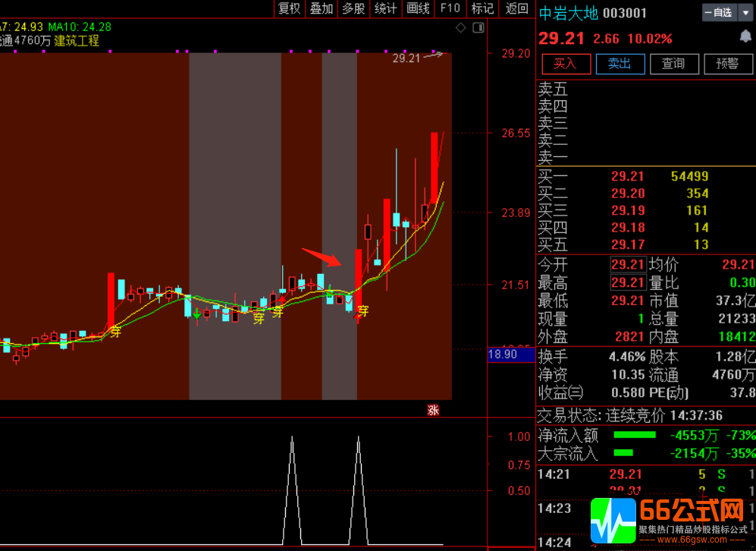Click the 卖出 sell button
Screen dimensions: 756x551
620,64
